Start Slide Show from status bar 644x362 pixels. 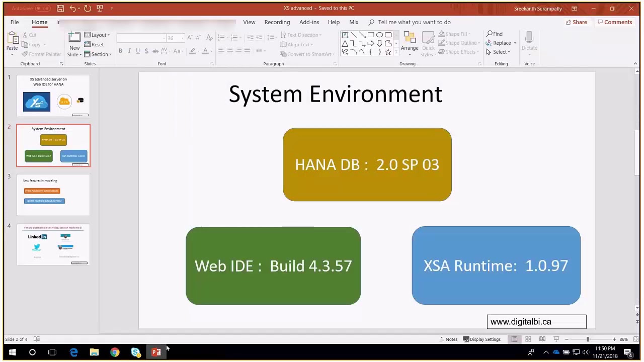coord(556,339)
